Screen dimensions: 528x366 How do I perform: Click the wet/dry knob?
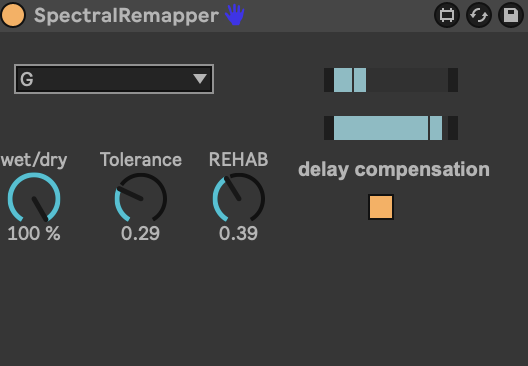[34, 199]
